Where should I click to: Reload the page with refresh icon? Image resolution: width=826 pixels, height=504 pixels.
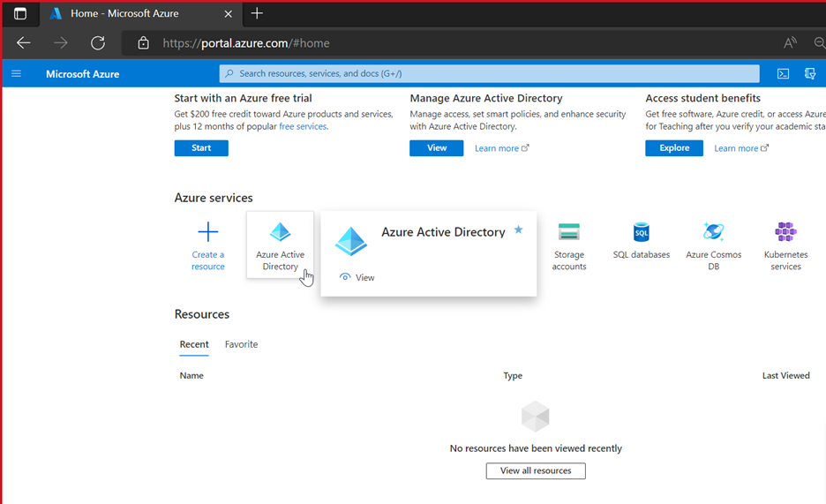[x=98, y=43]
